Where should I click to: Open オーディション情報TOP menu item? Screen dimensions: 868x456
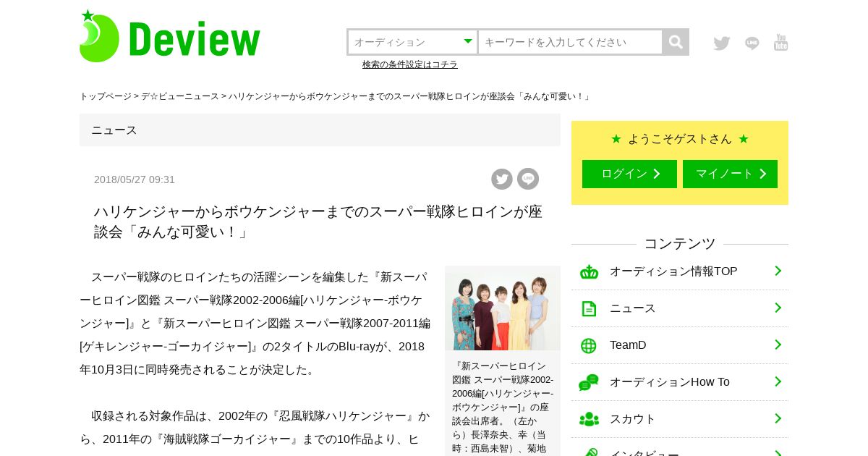coord(680,271)
